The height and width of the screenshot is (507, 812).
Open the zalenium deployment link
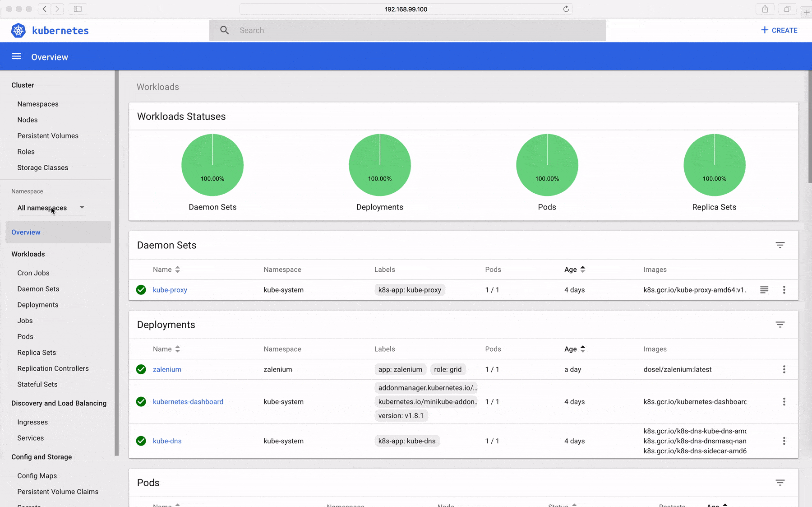click(x=167, y=369)
